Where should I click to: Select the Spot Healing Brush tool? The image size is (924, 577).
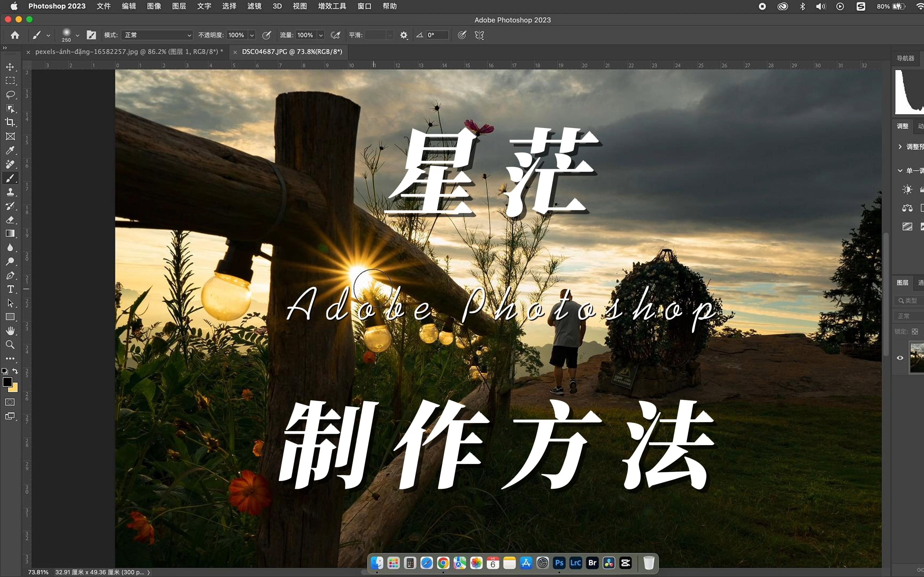[10, 164]
